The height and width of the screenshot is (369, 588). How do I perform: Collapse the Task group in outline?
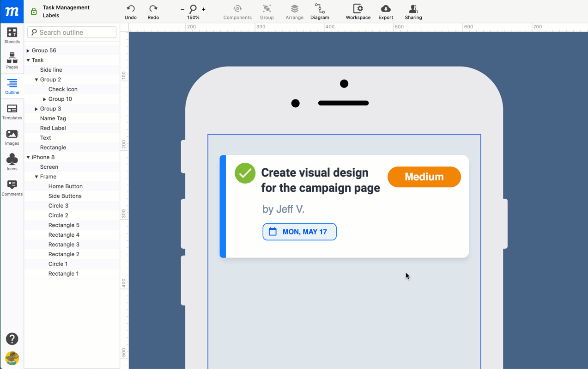(x=28, y=60)
